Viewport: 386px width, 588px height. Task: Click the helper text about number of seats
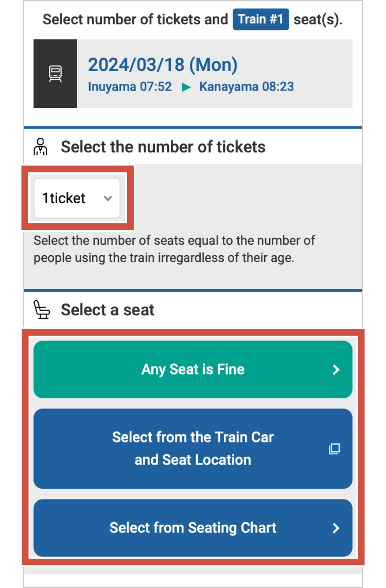pos(175,249)
